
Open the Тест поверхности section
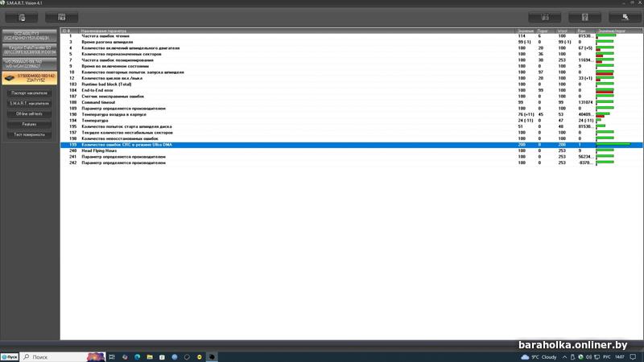[x=29, y=134]
